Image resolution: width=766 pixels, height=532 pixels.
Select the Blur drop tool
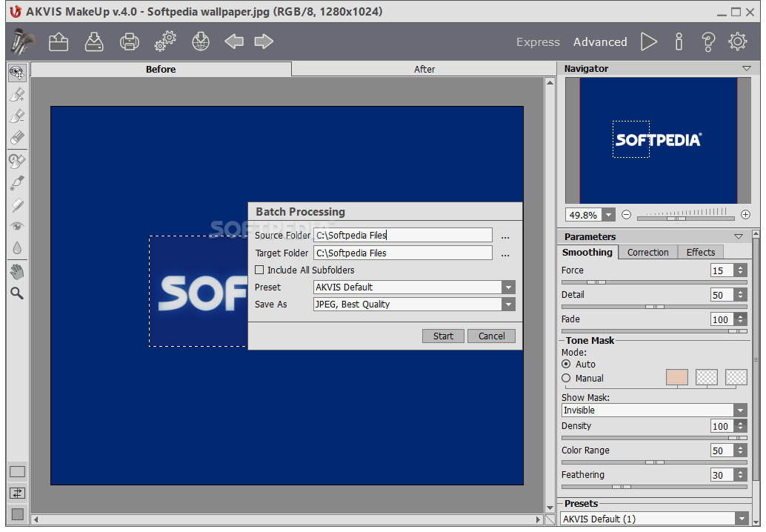(x=17, y=248)
